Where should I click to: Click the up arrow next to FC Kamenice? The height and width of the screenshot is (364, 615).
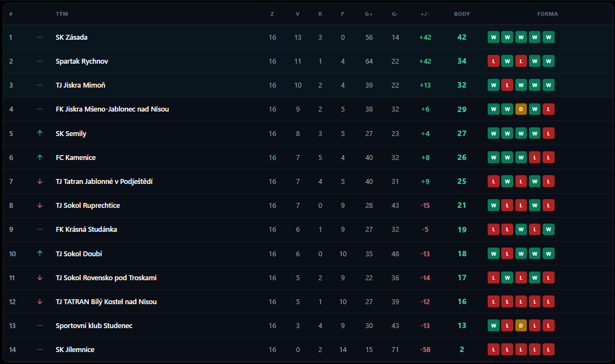tap(40, 157)
